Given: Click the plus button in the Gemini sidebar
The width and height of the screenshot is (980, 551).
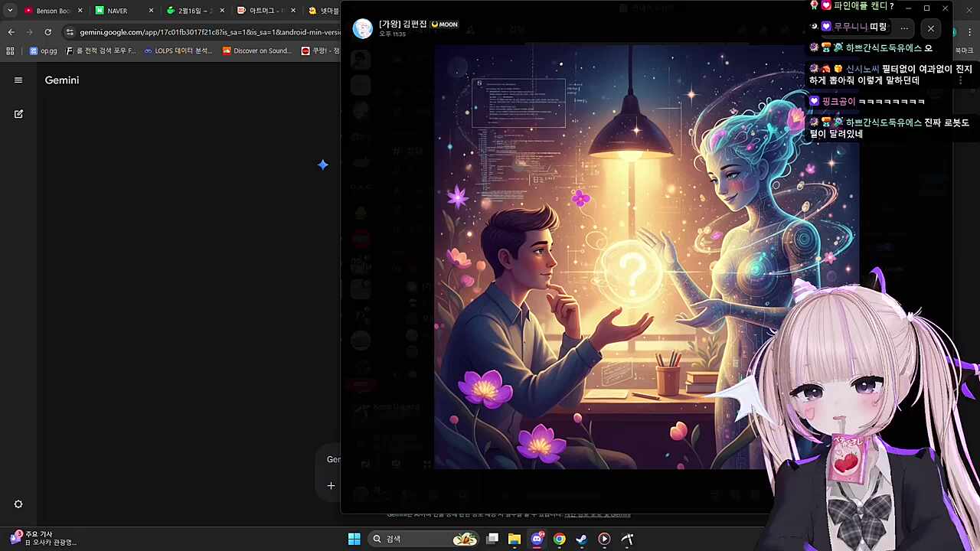Looking at the screenshot, I should [x=331, y=485].
